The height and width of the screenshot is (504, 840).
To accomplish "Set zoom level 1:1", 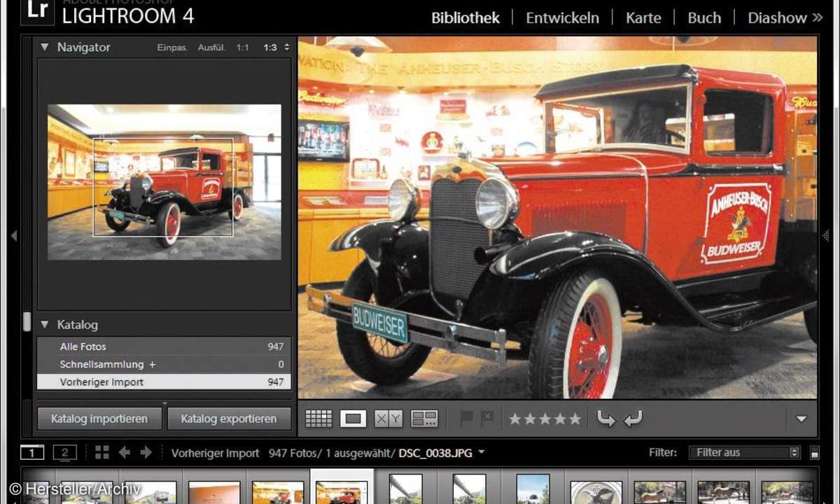I will point(242,48).
